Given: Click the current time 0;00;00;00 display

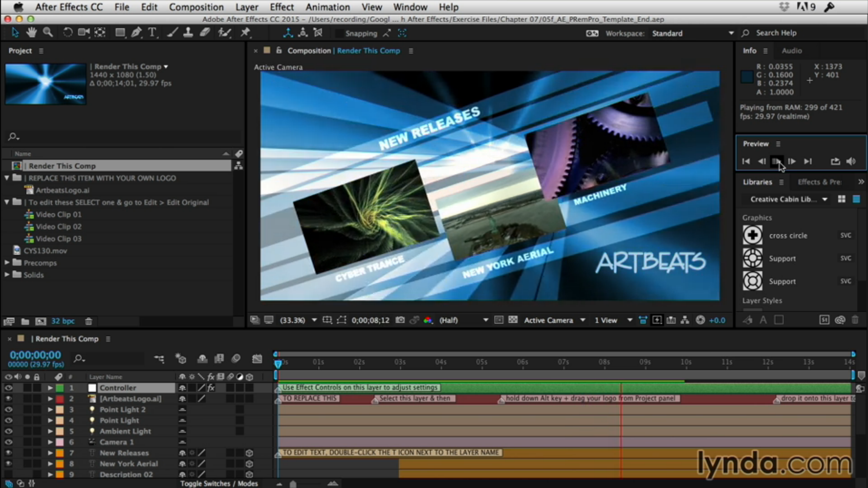Looking at the screenshot, I should point(35,355).
